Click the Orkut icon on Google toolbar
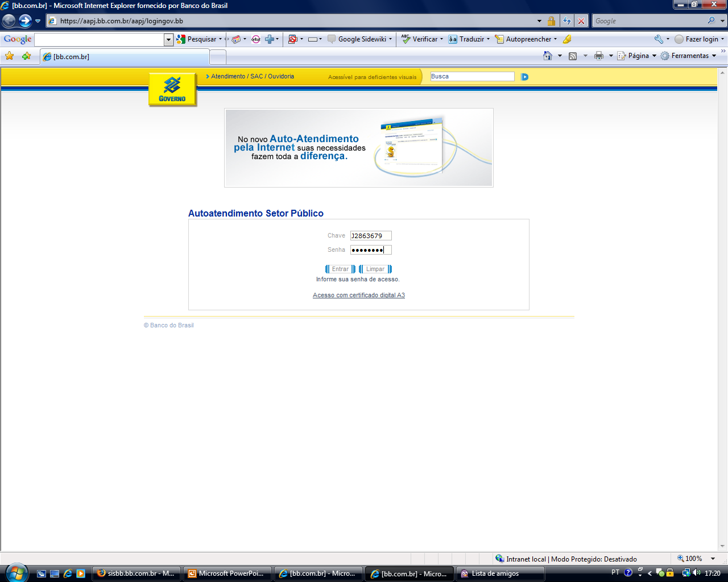This screenshot has height=582, width=728. [x=256, y=39]
